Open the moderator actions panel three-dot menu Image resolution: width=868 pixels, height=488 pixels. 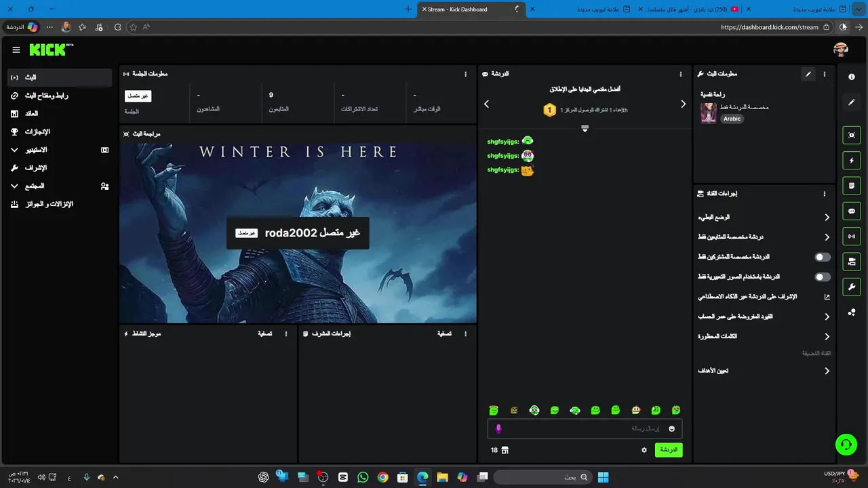point(465,334)
